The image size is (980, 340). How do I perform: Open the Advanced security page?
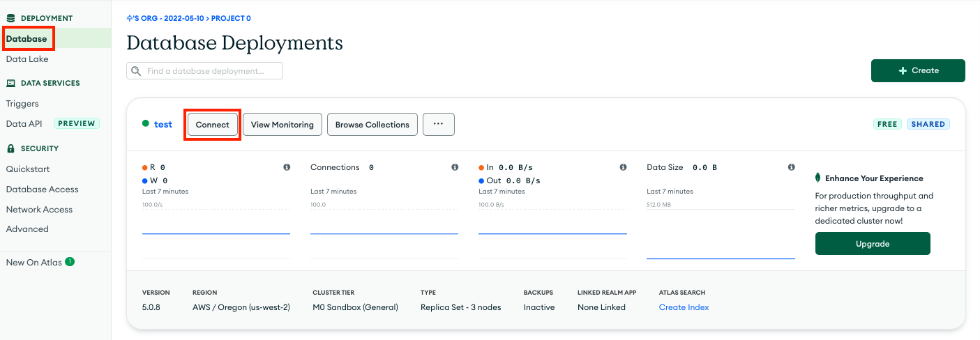click(x=27, y=229)
